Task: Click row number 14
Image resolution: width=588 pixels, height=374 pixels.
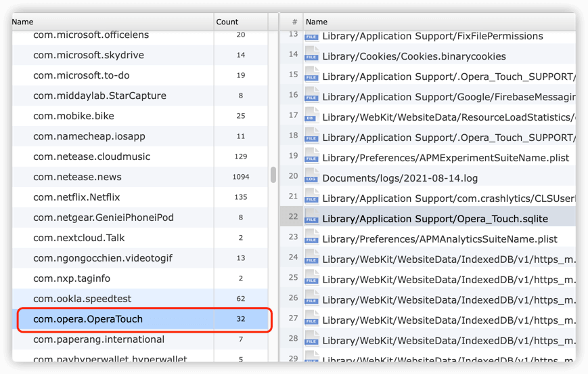Action: pyautogui.click(x=293, y=54)
